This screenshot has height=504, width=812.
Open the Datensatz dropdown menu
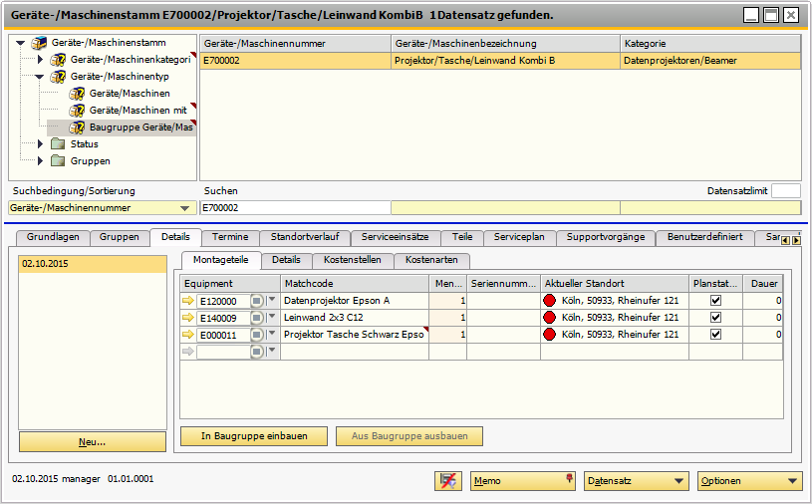pos(637,481)
